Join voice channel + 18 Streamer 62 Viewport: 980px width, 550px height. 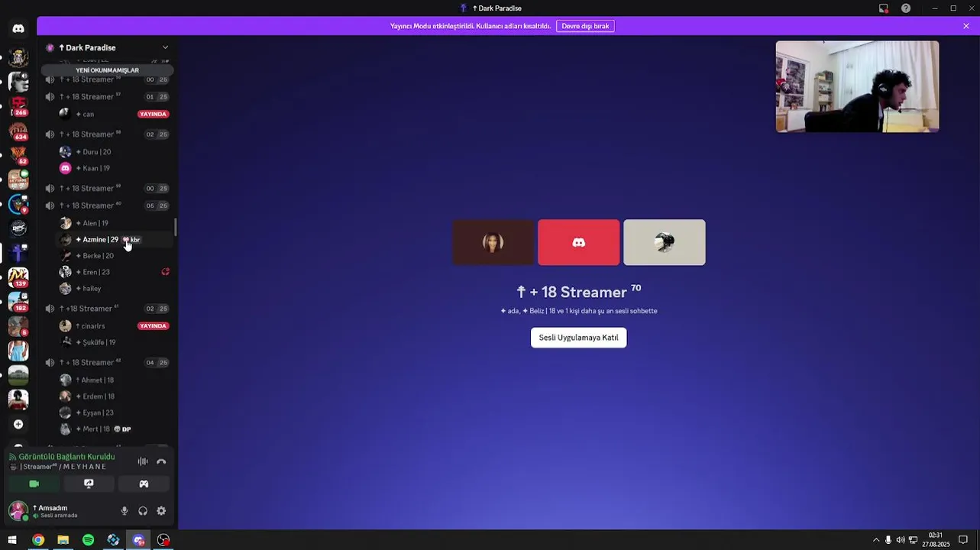pos(107,363)
